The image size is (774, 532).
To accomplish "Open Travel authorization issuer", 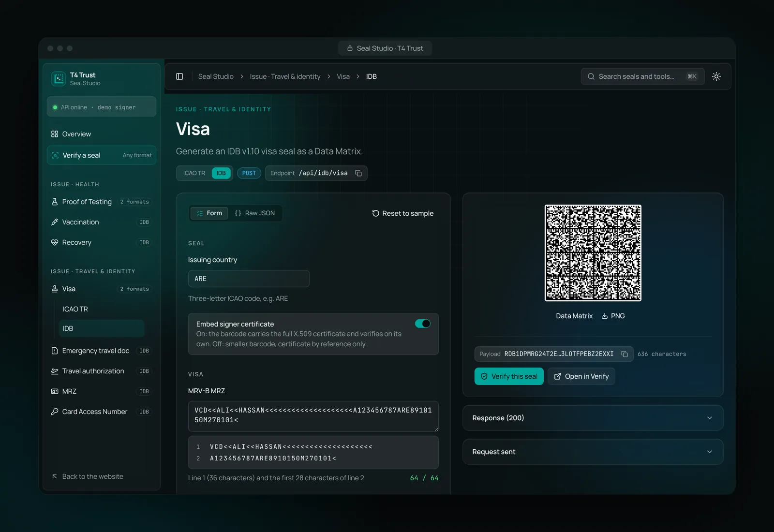I will pos(102,371).
